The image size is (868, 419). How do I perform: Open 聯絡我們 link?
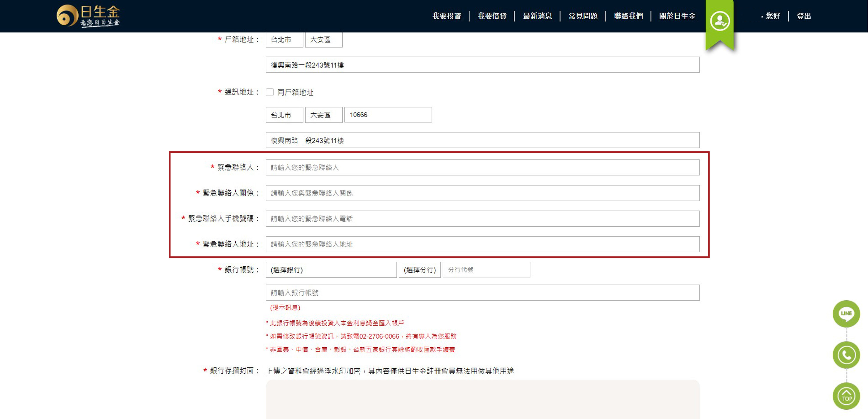click(629, 16)
